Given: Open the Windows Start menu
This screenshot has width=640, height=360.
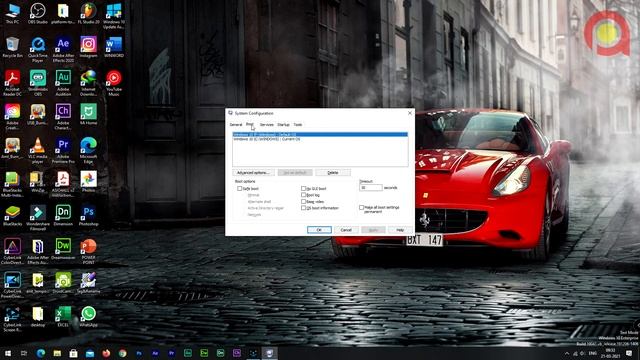Looking at the screenshot, I should [8, 353].
